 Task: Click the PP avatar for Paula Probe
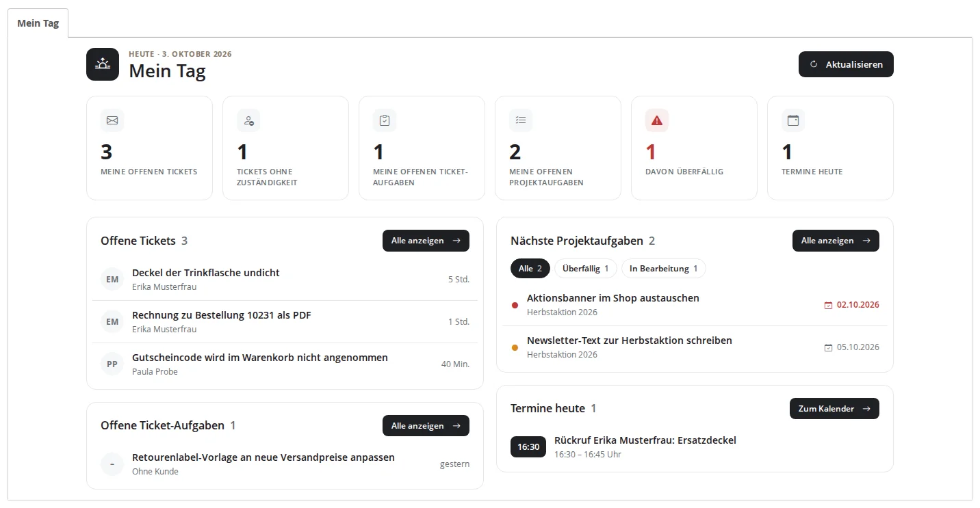(112, 364)
